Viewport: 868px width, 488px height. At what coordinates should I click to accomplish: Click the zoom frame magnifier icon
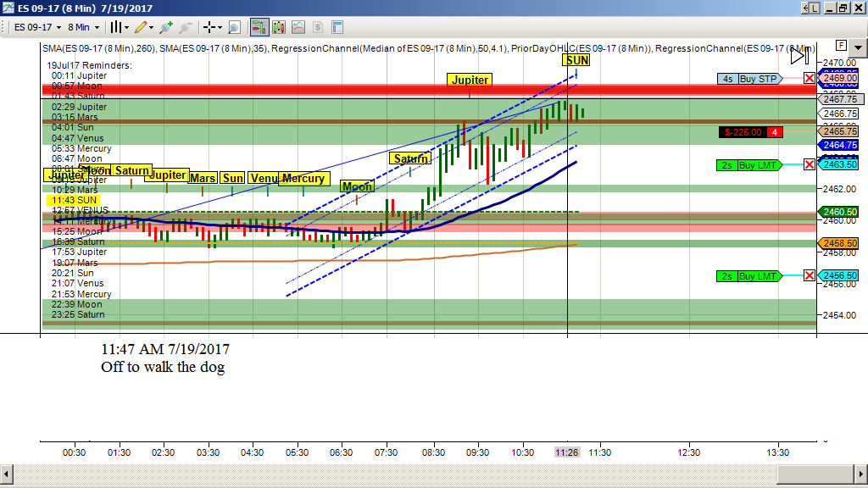(234, 27)
